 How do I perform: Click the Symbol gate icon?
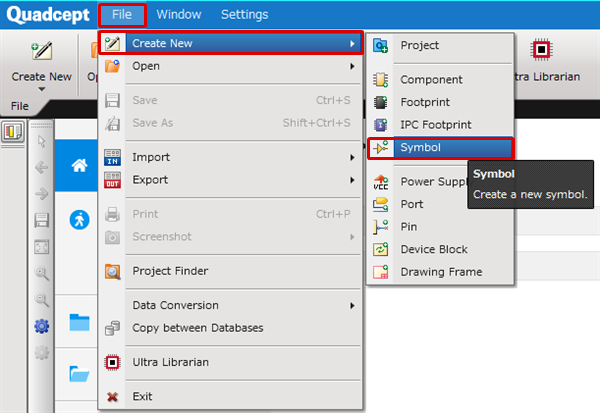(380, 147)
